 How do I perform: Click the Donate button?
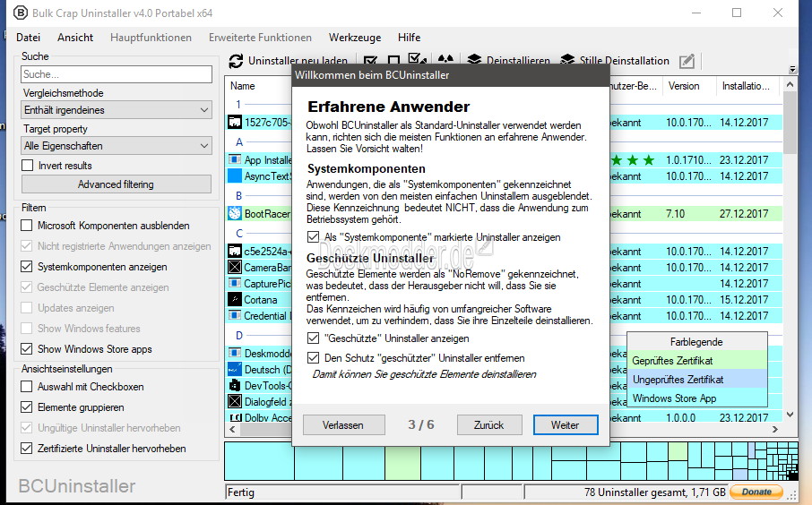(x=757, y=492)
